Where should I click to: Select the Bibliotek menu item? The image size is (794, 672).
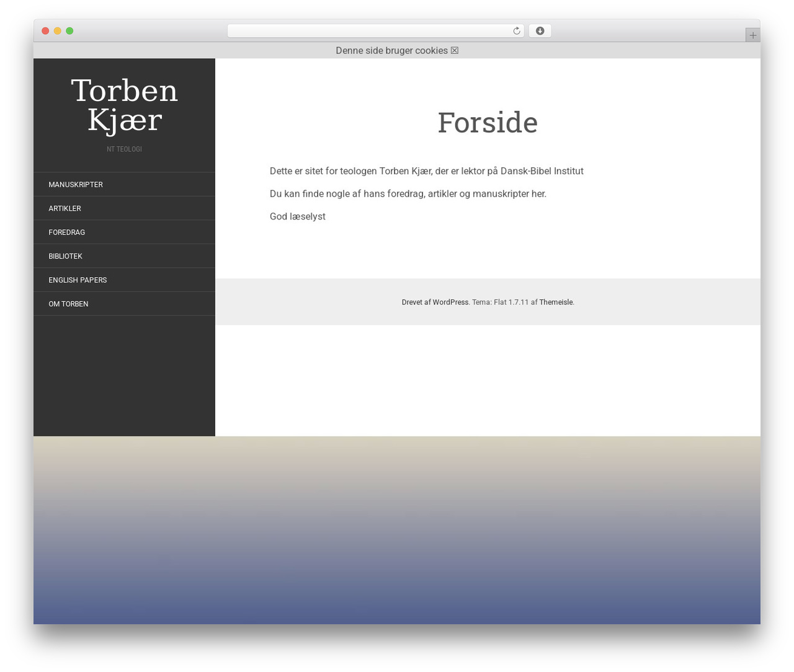[124, 256]
